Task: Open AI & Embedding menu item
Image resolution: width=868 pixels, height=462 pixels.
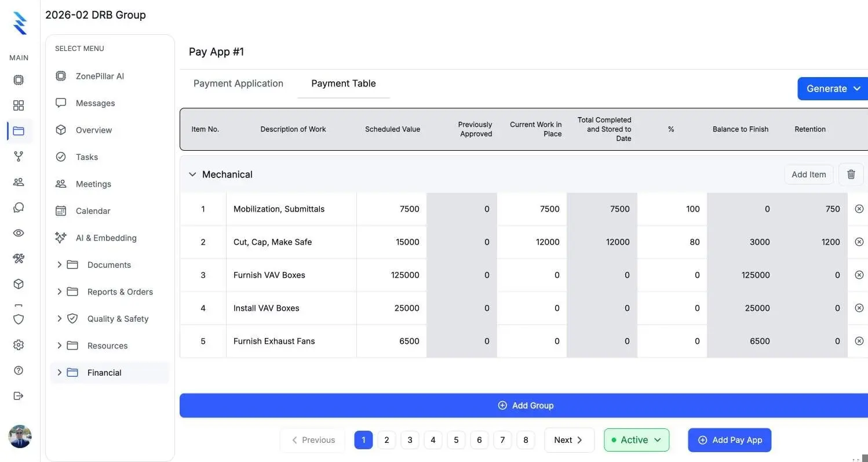Action: click(106, 238)
